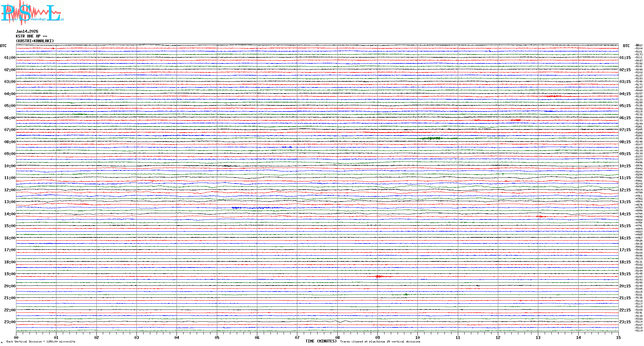Click the green seismic burst near 08:00 trace
The width and height of the screenshot is (644, 346).
tap(432, 138)
